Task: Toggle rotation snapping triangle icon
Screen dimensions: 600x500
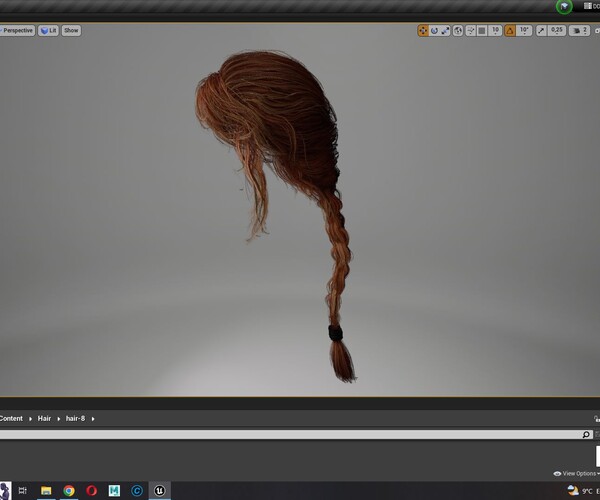Action: [x=510, y=30]
